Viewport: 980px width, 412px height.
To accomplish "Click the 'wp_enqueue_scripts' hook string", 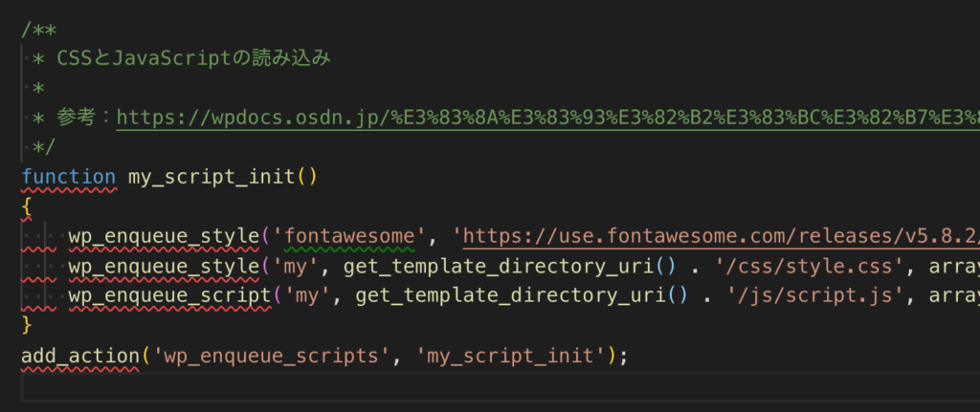I will (271, 356).
